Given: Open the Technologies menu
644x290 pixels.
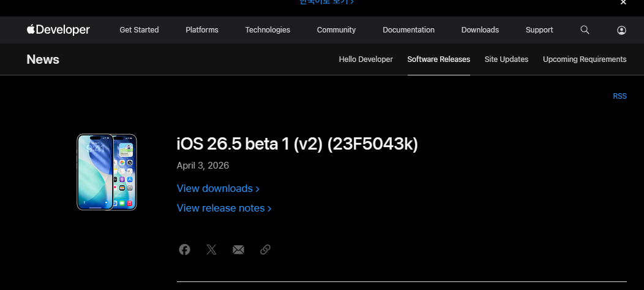Looking at the screenshot, I should [x=268, y=30].
